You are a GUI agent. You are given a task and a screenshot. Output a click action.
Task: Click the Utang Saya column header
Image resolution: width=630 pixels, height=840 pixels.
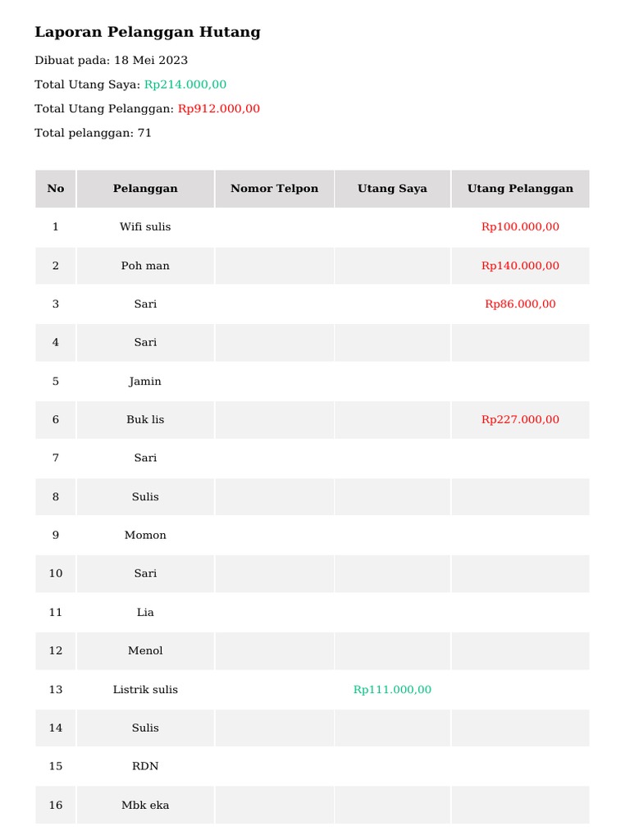click(392, 189)
